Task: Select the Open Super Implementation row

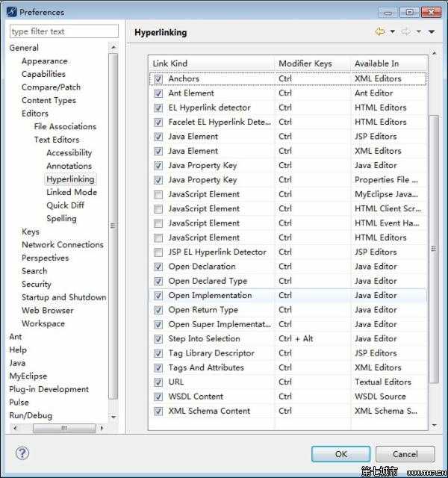Action: (288, 324)
